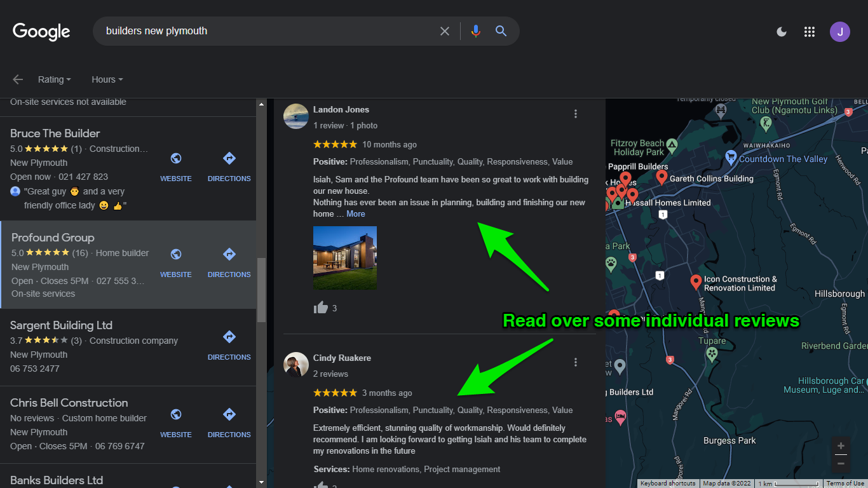This screenshot has height=488, width=868.
Task: Open the Rating filter dropdown
Action: tap(54, 79)
